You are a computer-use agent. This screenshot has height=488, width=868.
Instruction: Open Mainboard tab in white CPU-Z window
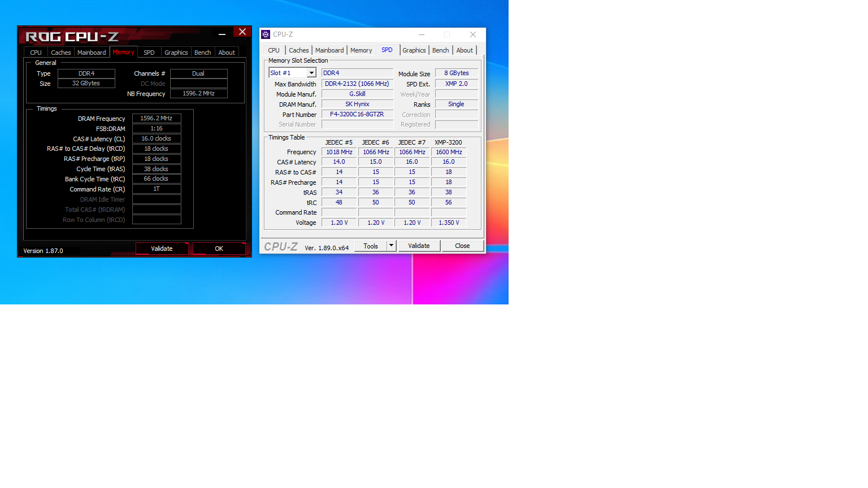pyautogui.click(x=329, y=50)
